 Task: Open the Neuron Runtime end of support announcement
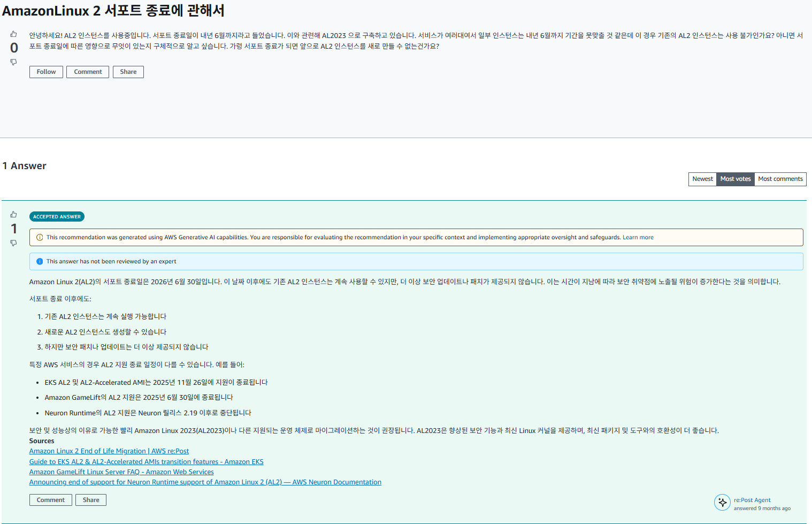205,482
